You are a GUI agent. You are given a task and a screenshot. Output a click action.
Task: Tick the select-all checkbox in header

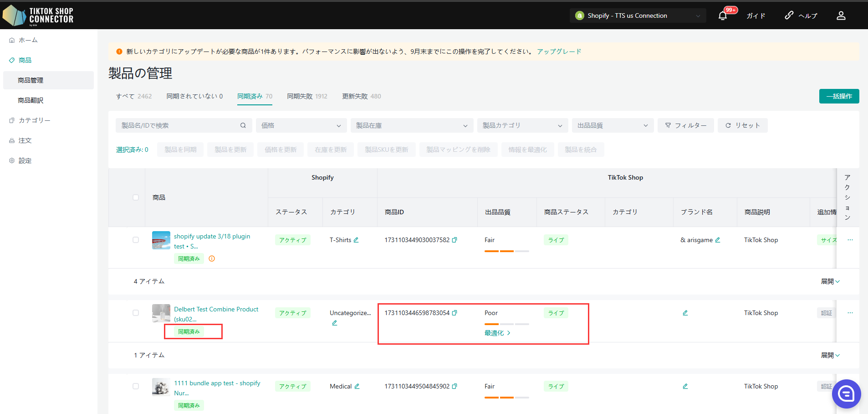pyautogui.click(x=136, y=197)
